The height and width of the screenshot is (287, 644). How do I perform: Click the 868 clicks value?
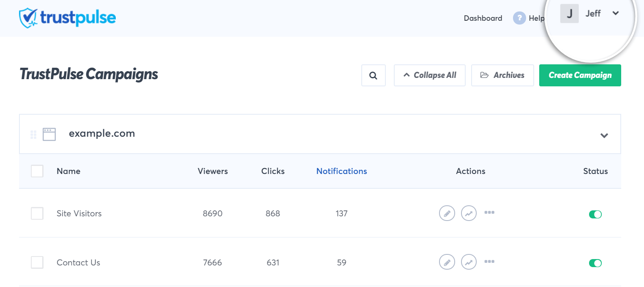click(273, 213)
